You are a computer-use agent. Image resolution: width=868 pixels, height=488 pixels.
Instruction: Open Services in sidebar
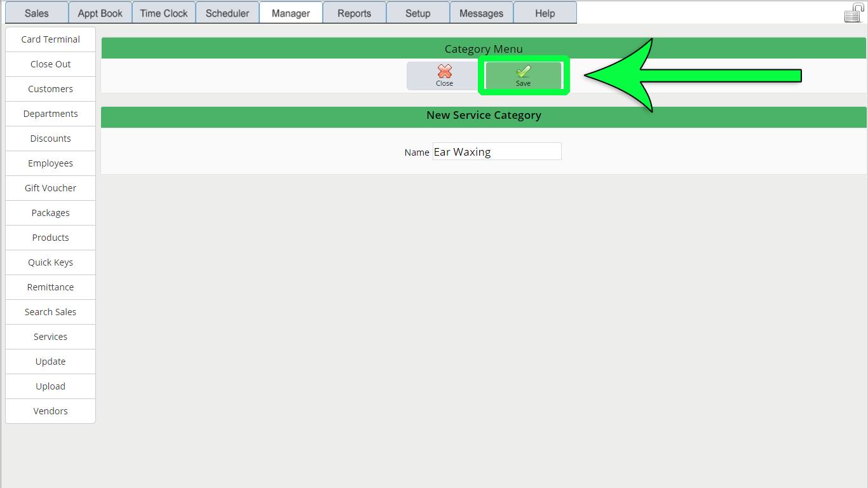[50, 337]
